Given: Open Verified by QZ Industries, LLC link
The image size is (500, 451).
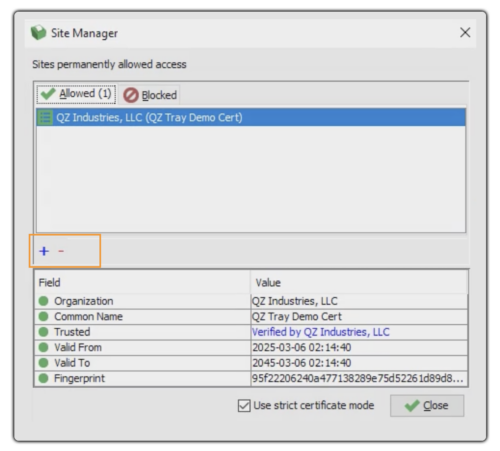Looking at the screenshot, I should coord(321,332).
